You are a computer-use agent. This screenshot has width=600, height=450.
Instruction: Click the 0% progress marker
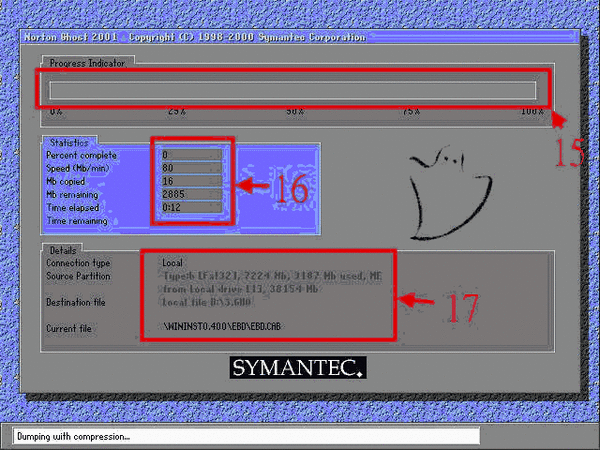click(x=56, y=112)
